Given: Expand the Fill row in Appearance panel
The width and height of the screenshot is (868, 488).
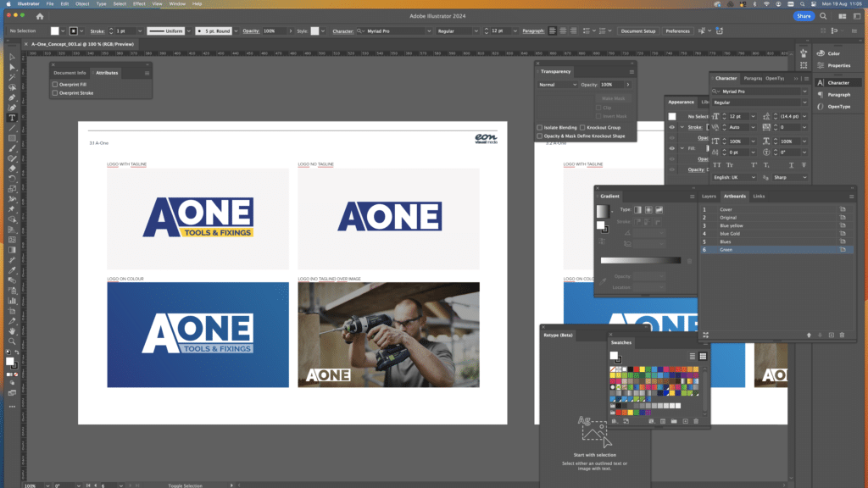Looking at the screenshot, I should click(x=682, y=148).
